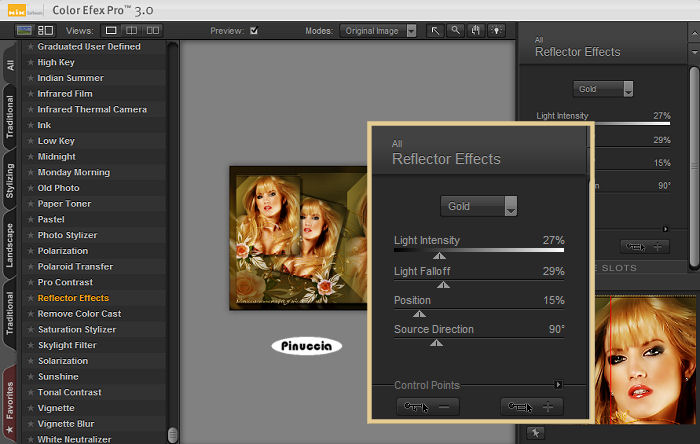700x444 pixels.
Task: Click the star next to Pro Contrast
Action: coord(30,282)
